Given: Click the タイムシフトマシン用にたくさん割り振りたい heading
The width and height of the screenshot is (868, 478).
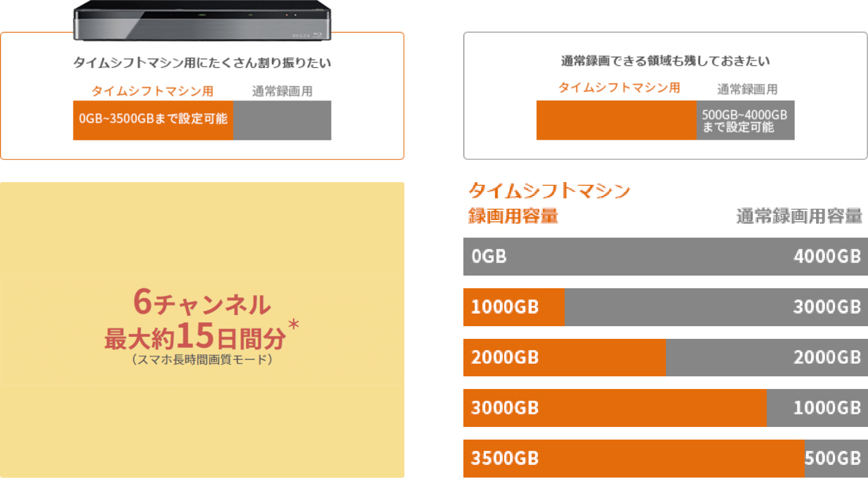Looking at the screenshot, I should click(x=202, y=62).
